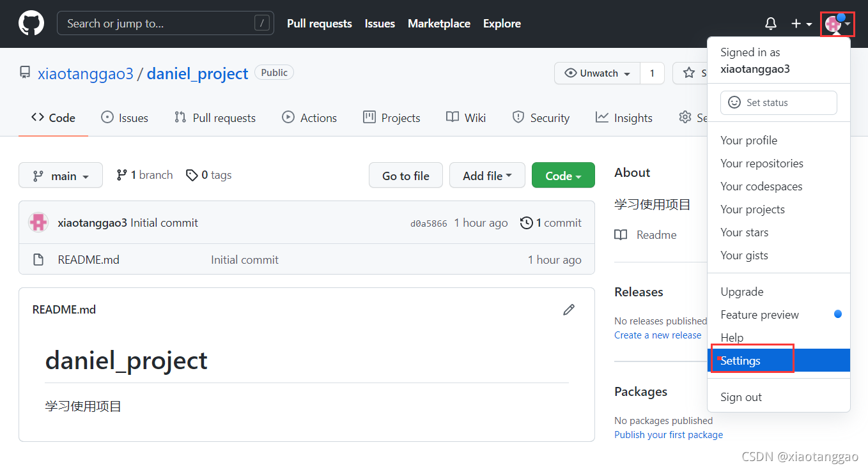This screenshot has width=868, height=470.
Task: Click the user avatar menu
Action: pos(837,24)
